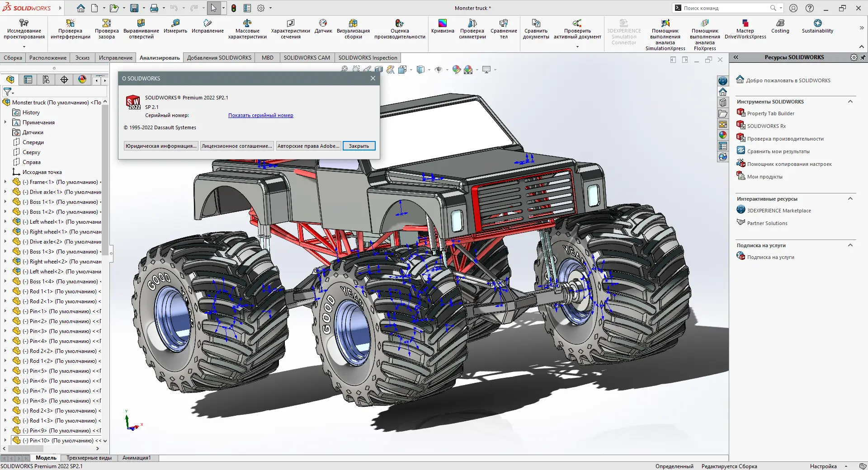Expand the Frame<1> component node

pyautogui.click(x=5, y=182)
